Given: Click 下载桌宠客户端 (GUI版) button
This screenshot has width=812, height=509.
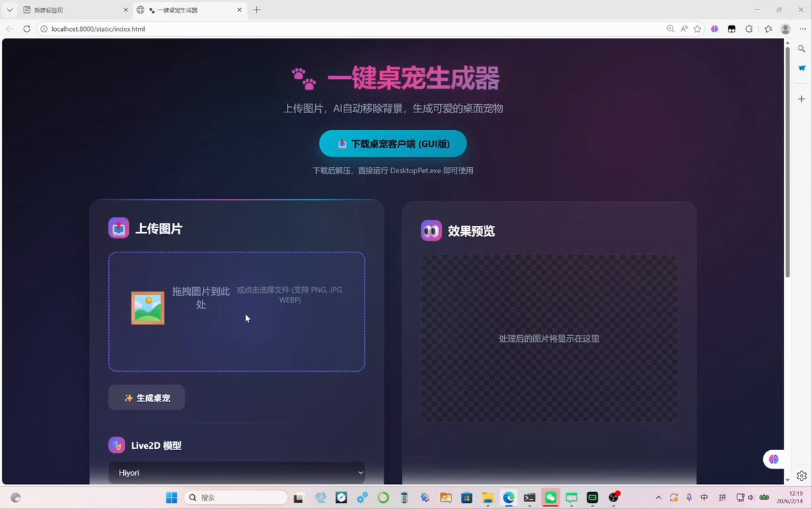Looking at the screenshot, I should click(x=393, y=143).
